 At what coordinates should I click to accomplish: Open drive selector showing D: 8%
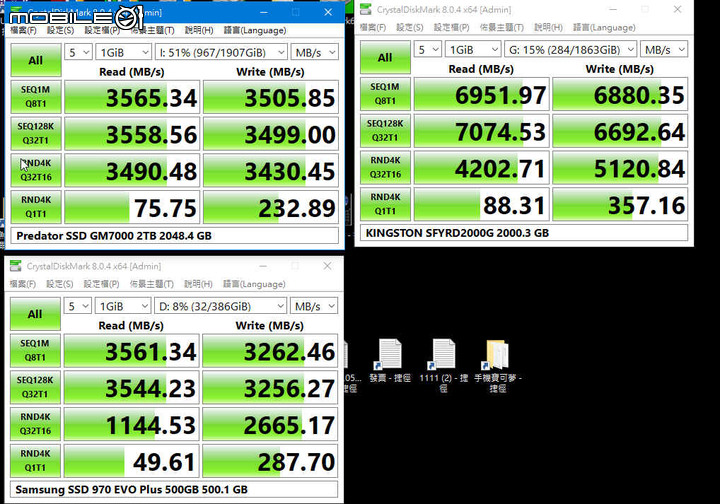tap(221, 306)
